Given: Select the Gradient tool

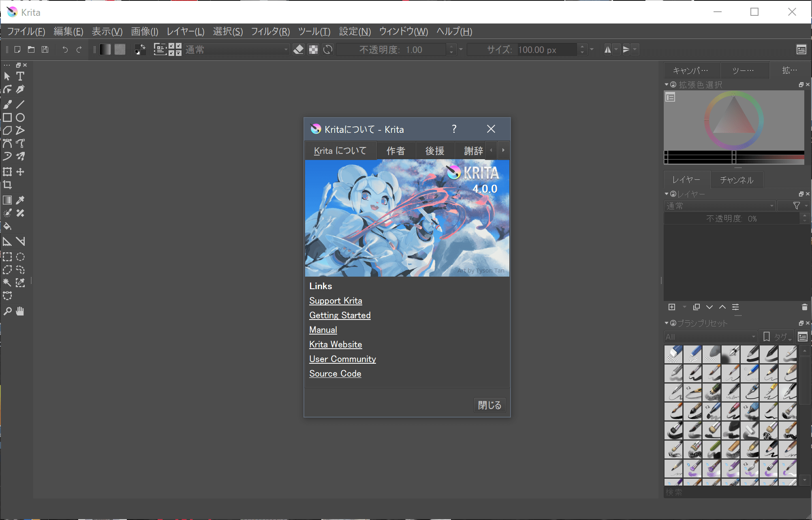Looking at the screenshot, I should [x=6, y=200].
